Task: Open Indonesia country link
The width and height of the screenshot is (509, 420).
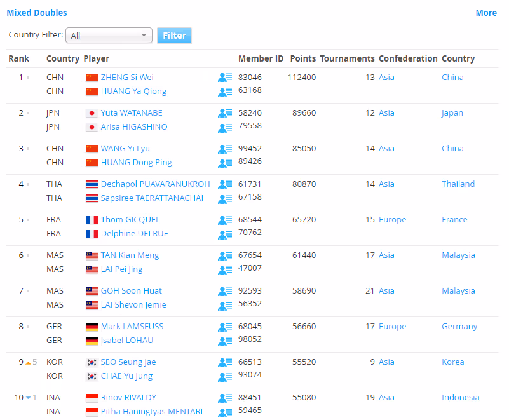Action: click(460, 398)
